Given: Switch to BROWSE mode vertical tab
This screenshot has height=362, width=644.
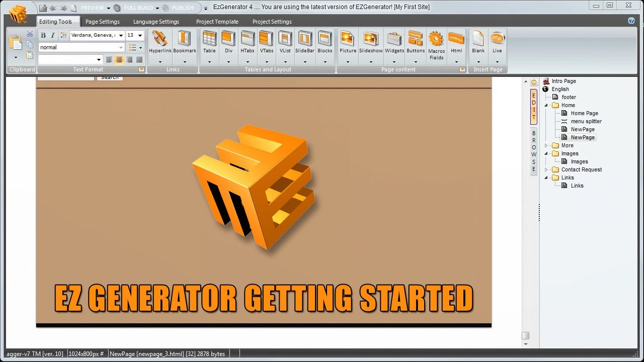Looking at the screenshot, I should click(534, 151).
